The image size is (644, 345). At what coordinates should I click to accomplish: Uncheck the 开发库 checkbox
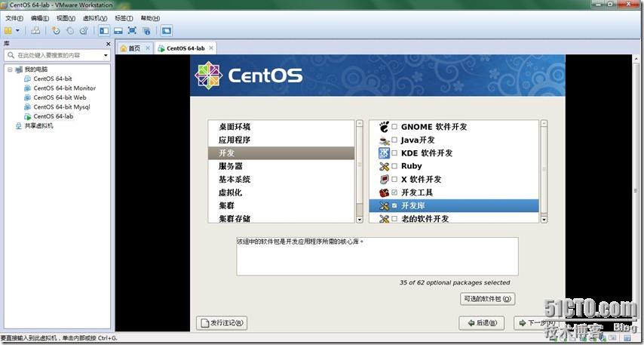pos(394,205)
